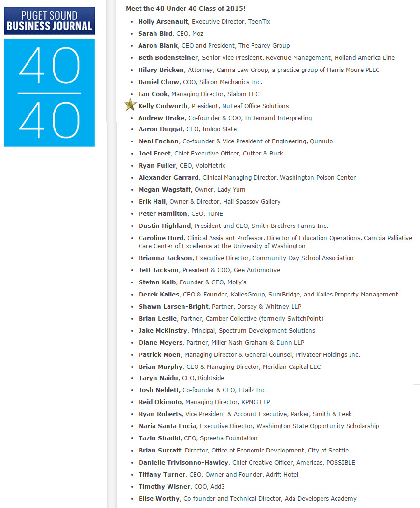This screenshot has height=508, width=420.
Task: Click the Brianna Jackson entry
Action: (246, 258)
